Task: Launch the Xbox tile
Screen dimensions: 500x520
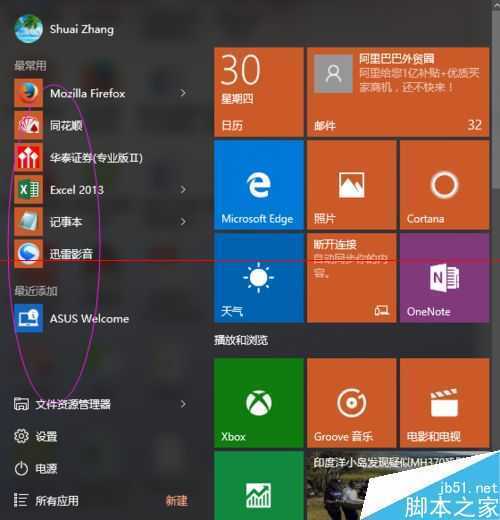Action: pyautogui.click(x=259, y=403)
